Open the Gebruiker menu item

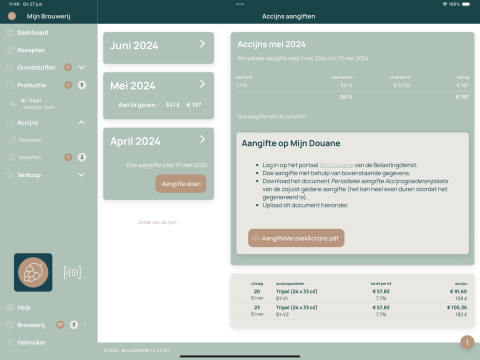(x=31, y=342)
